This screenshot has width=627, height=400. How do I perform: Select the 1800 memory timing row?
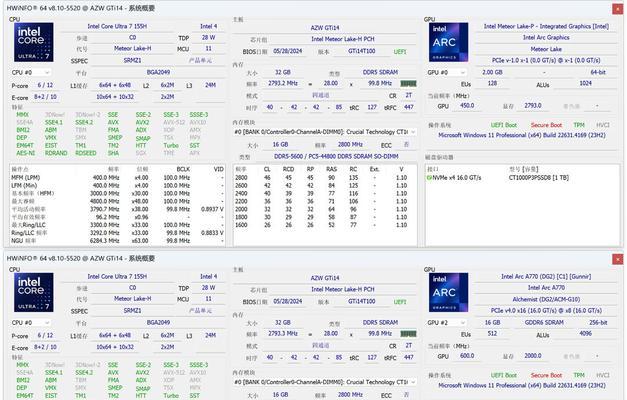325,217
